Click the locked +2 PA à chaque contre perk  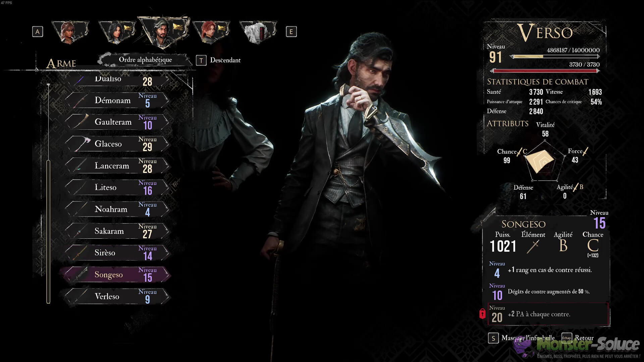tap(548, 314)
